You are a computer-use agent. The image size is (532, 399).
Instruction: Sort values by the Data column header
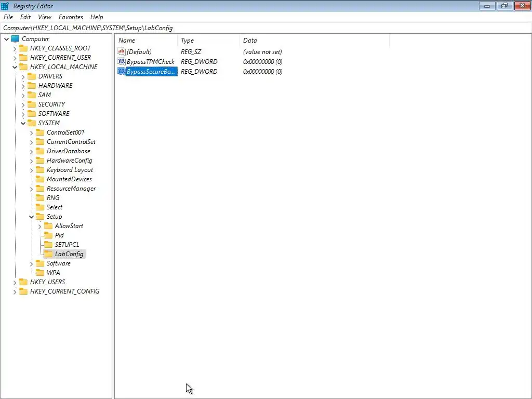(314, 41)
